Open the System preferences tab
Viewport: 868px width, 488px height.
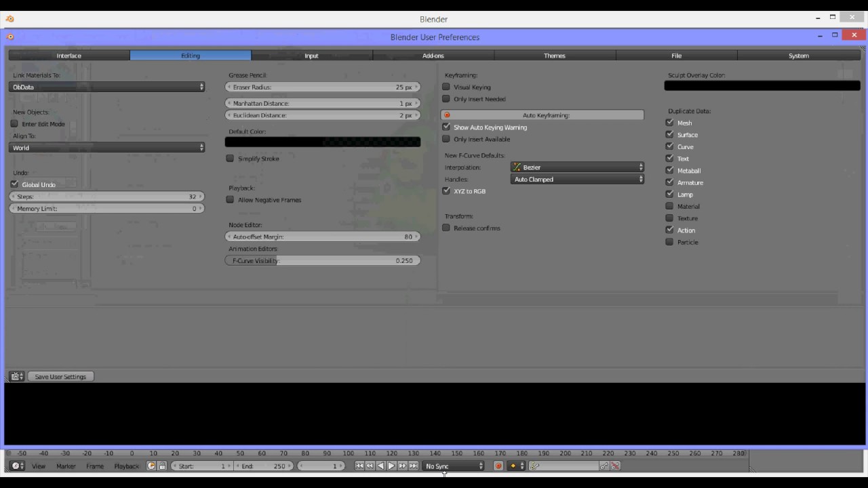click(x=799, y=56)
